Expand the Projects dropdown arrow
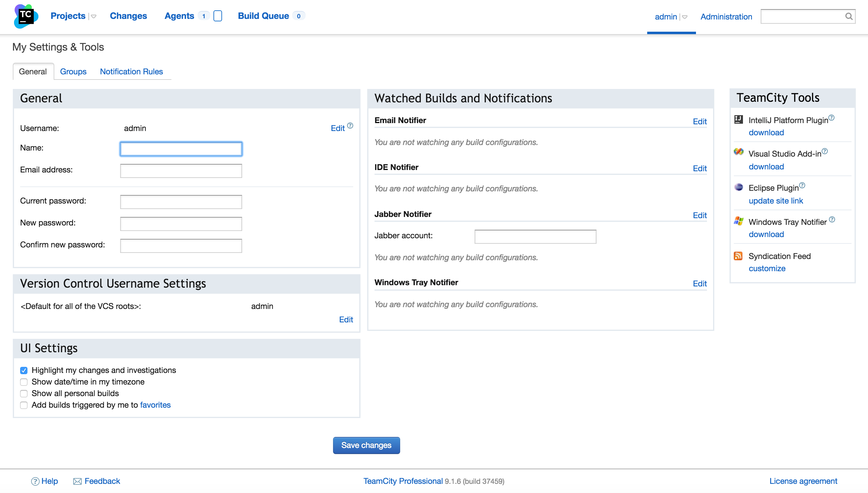The height and width of the screenshot is (493, 868). (x=94, y=16)
